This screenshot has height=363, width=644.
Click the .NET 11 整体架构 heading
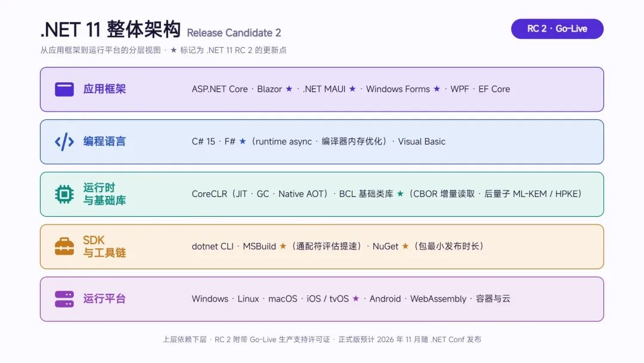(x=110, y=30)
